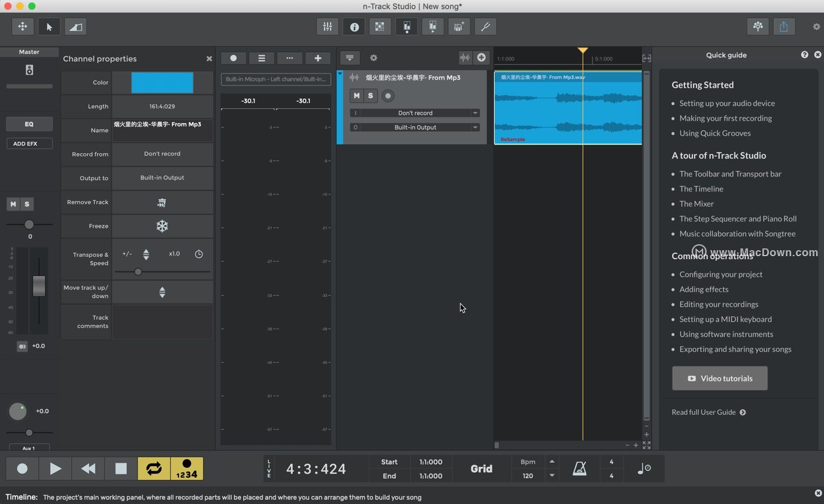Viewport: 824px width, 504px height.
Task: Arm the track record button
Action: (388, 96)
